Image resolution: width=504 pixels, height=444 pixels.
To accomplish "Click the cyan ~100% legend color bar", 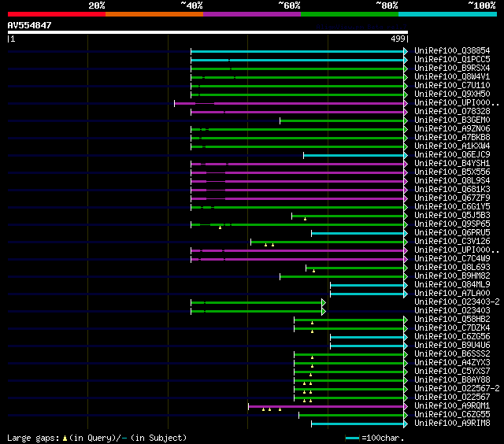I will (x=448, y=14).
